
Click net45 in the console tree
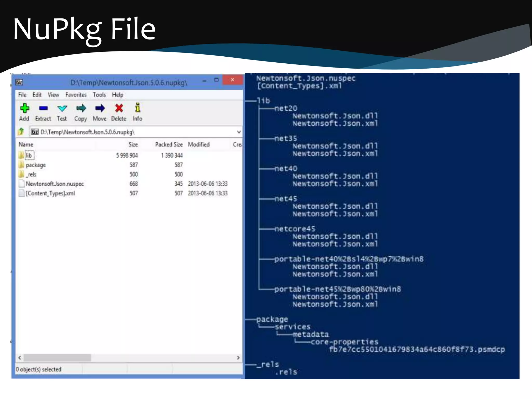[286, 198]
